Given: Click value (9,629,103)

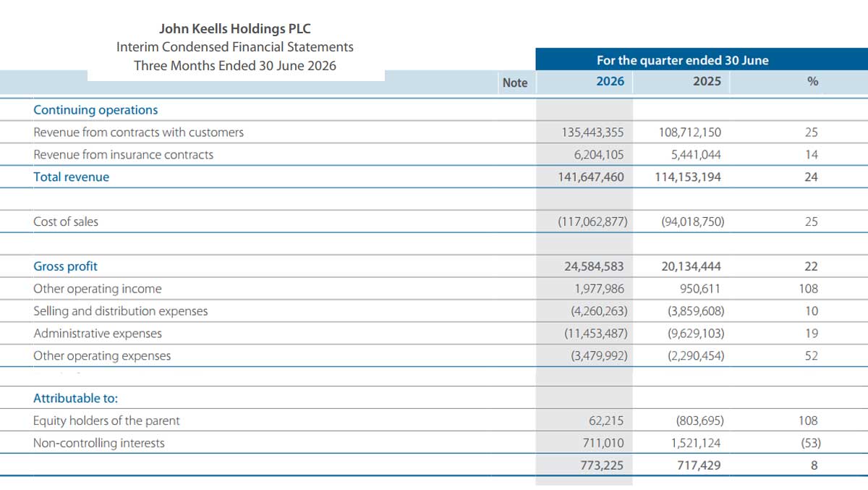Looking at the screenshot, I should 695,334.
